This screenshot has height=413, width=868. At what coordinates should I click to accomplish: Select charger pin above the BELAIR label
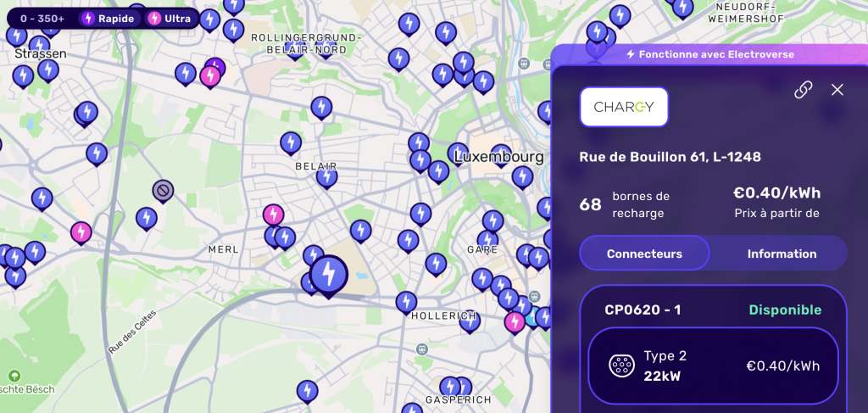291,143
